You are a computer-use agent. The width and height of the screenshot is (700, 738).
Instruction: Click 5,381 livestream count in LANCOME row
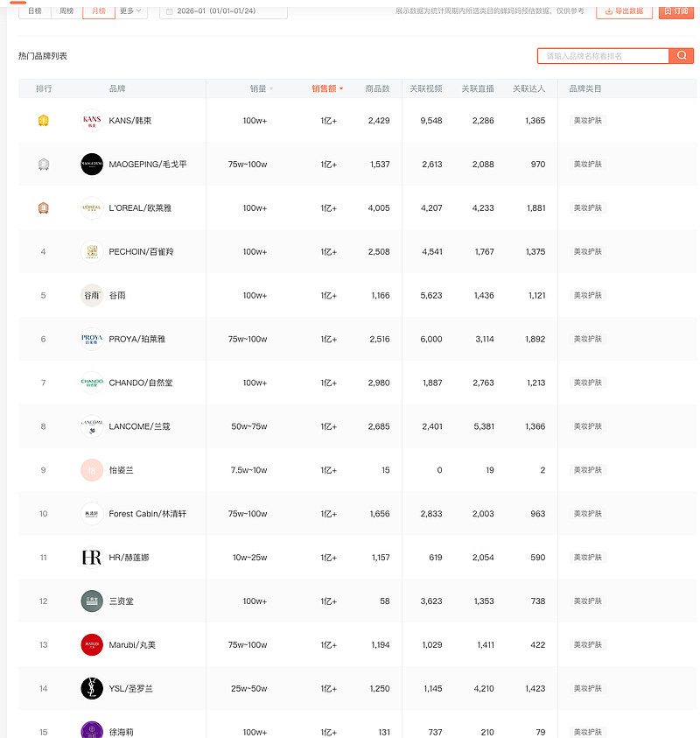(484, 426)
